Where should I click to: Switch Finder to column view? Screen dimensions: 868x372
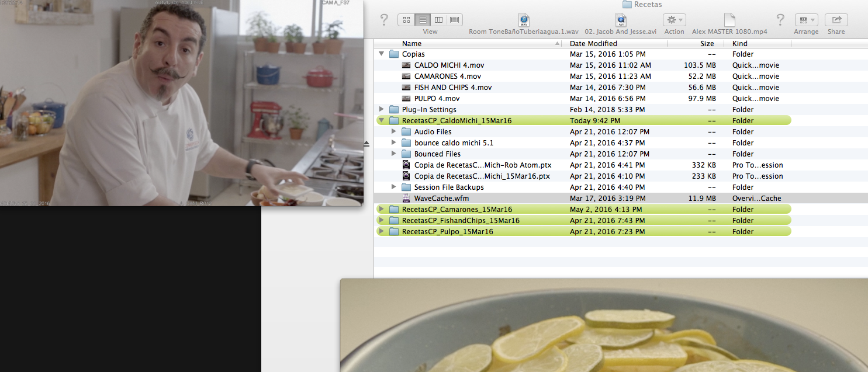tap(438, 20)
